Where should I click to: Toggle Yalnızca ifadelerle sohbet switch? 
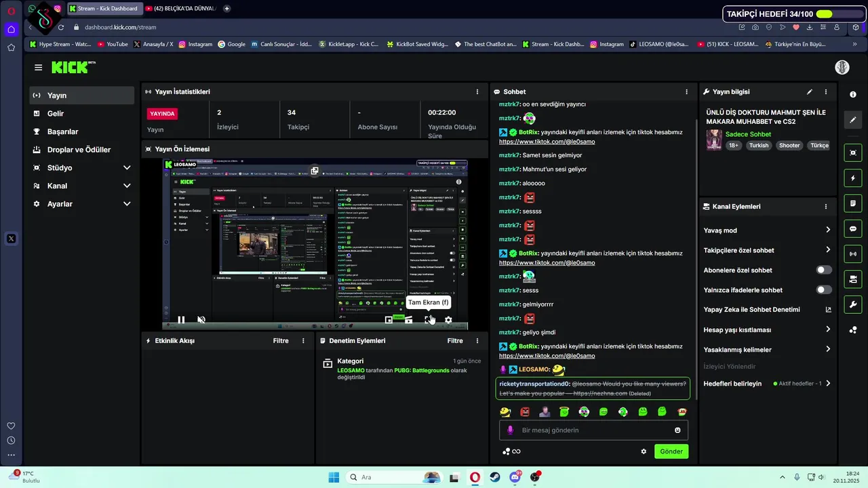click(x=823, y=290)
